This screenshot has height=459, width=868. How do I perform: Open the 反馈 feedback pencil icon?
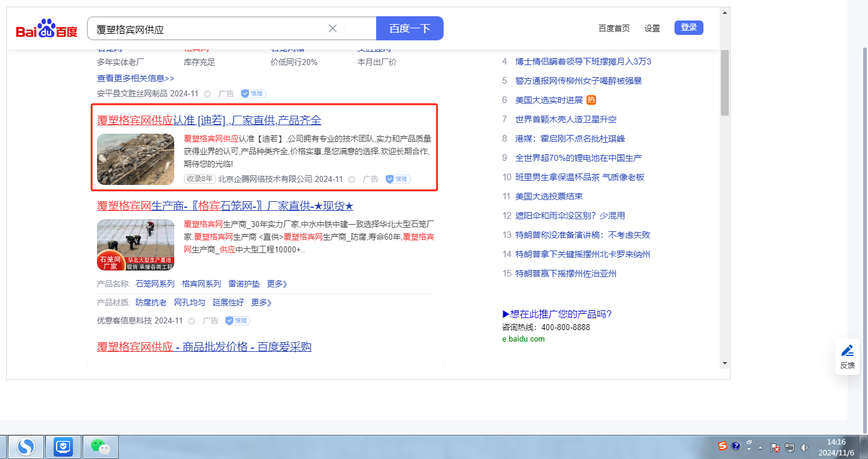(847, 356)
